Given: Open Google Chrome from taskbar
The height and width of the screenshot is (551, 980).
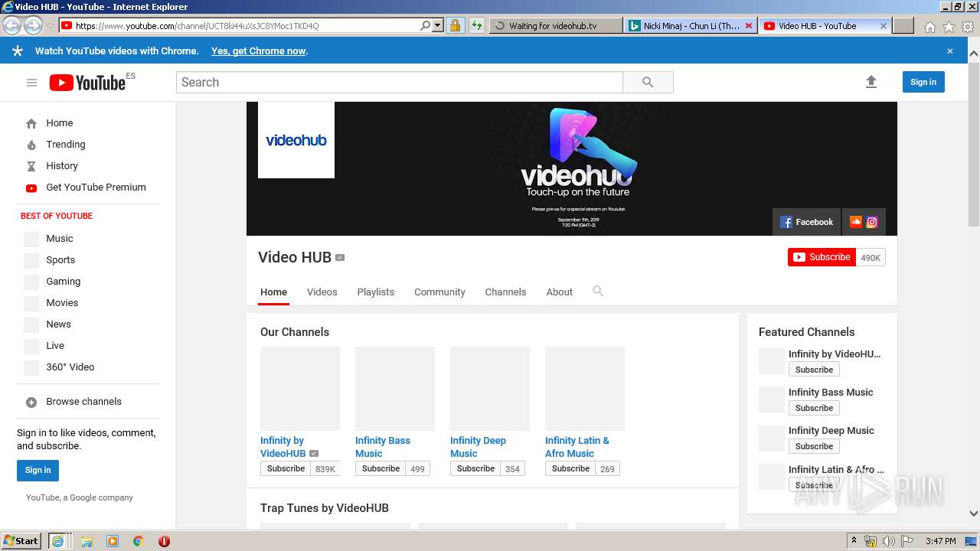Looking at the screenshot, I should tap(138, 541).
